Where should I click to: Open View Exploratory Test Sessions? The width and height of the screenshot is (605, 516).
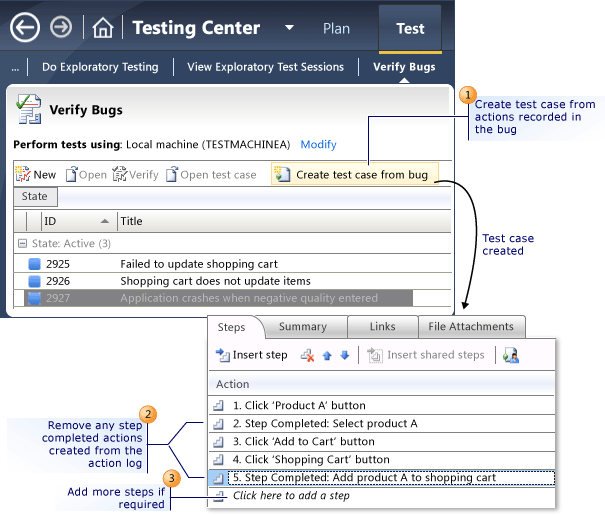[x=265, y=67]
